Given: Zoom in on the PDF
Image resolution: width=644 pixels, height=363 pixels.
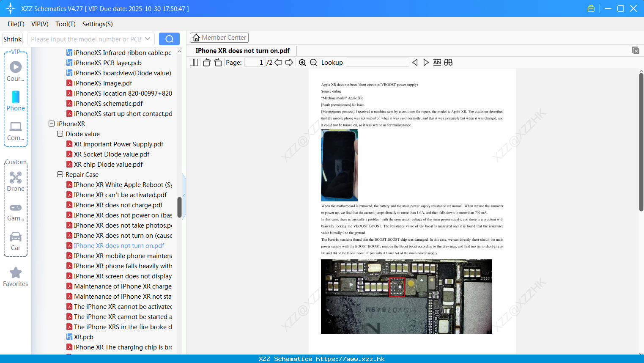Looking at the screenshot, I should pyautogui.click(x=302, y=62).
